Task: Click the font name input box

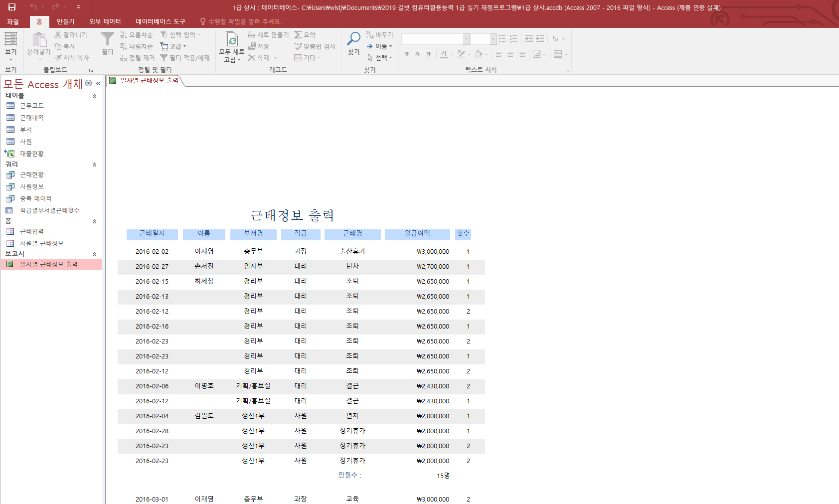Action: tap(432, 39)
